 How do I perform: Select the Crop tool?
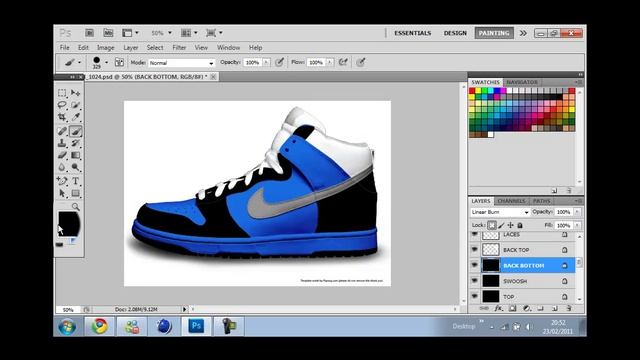(x=62, y=118)
